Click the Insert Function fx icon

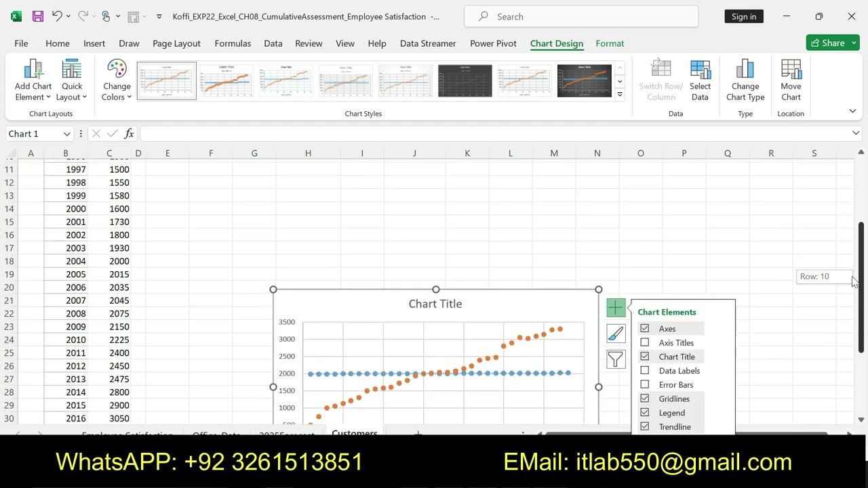coord(129,134)
